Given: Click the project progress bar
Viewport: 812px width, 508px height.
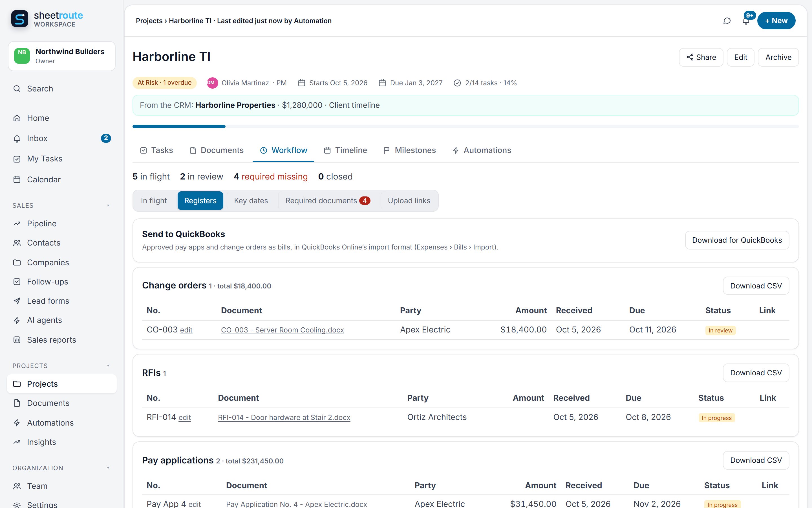Looking at the screenshot, I should point(466,126).
